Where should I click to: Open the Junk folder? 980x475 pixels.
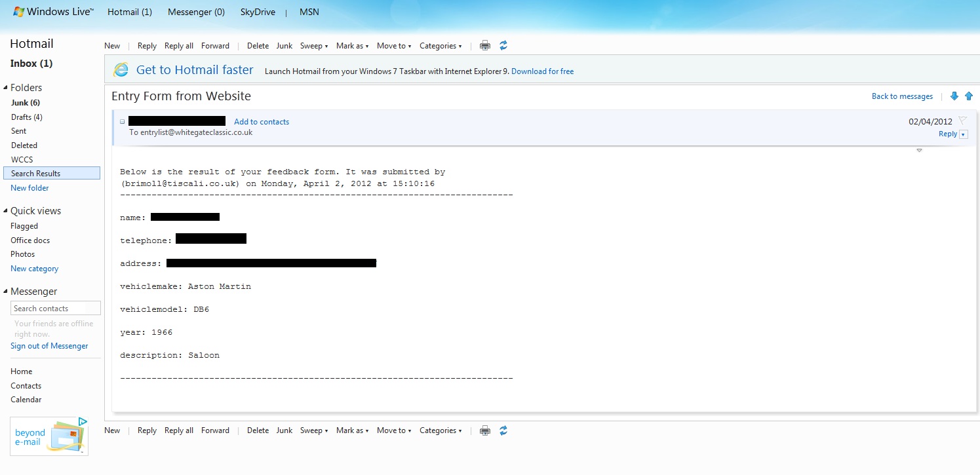[26, 103]
